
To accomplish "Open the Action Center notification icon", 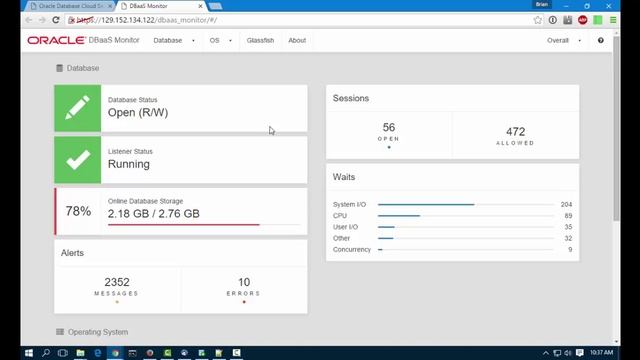I will pos(580,353).
